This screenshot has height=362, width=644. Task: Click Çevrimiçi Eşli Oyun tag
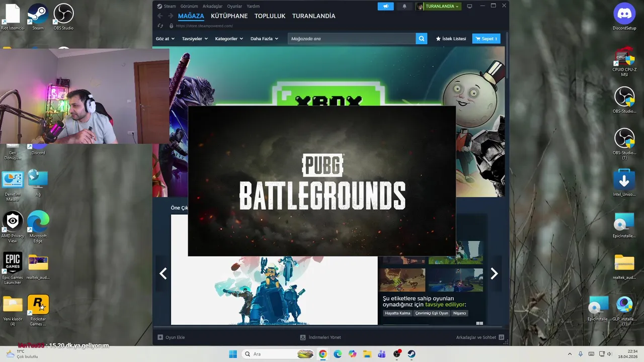(432, 313)
